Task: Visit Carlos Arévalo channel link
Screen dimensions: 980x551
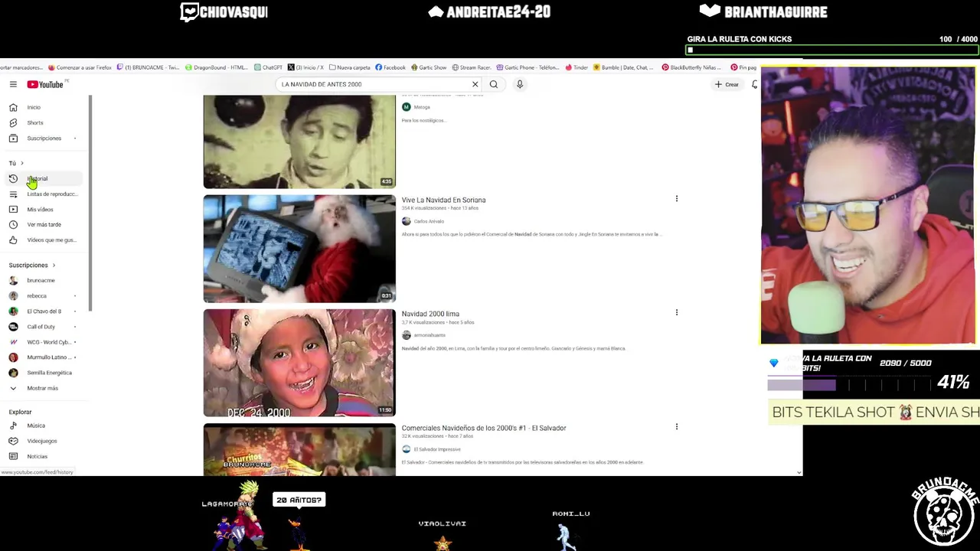Action: tap(429, 221)
